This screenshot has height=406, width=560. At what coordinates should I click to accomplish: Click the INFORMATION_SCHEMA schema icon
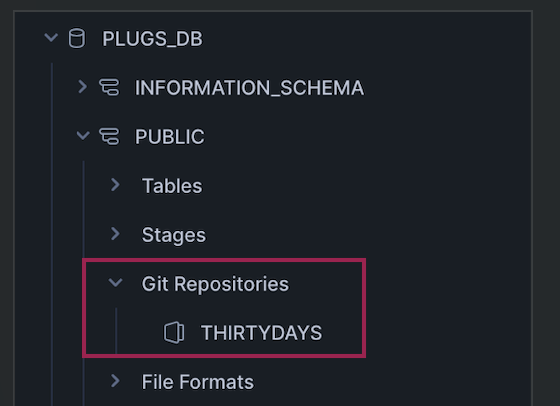[109, 87]
